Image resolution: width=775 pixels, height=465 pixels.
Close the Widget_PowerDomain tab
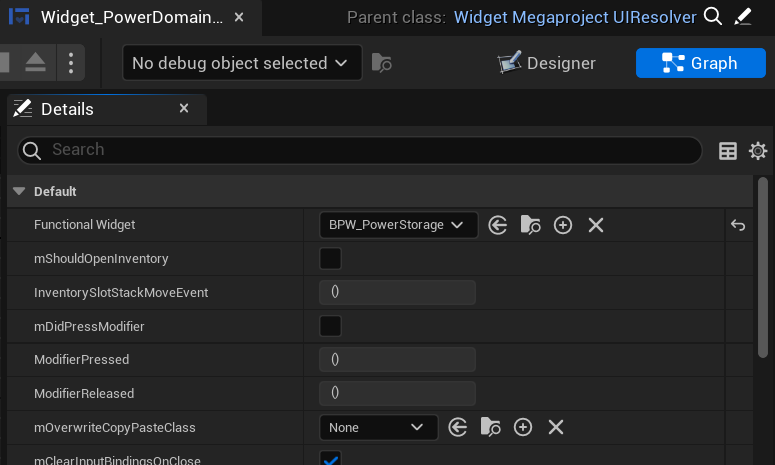[239, 17]
